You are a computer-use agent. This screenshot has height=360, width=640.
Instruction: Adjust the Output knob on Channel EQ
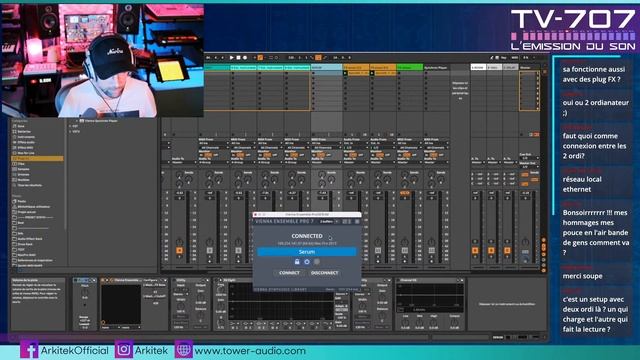point(454,322)
